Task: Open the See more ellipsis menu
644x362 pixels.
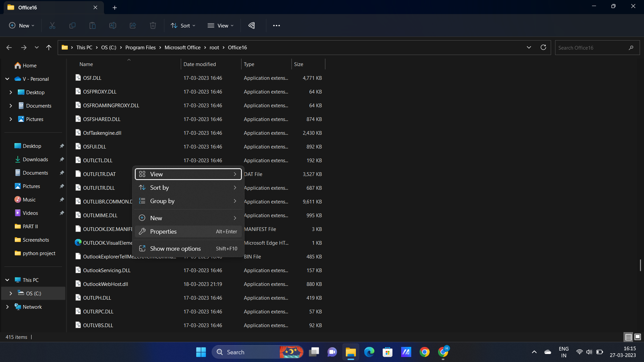Action: tap(276, 25)
